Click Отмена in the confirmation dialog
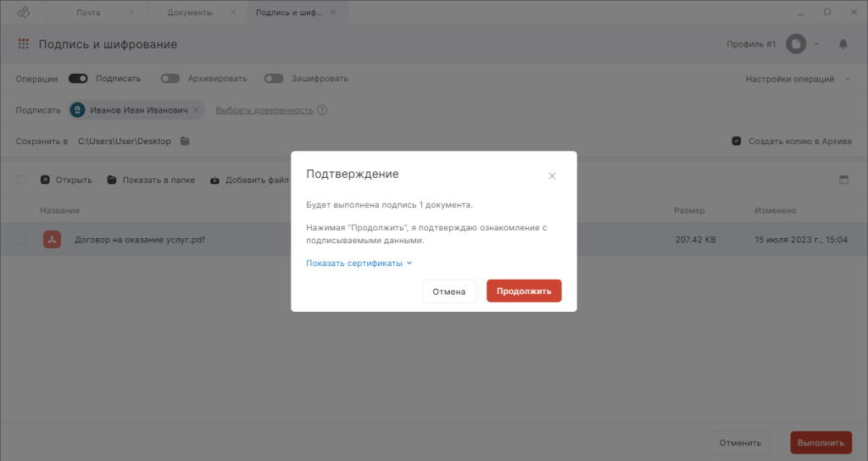The image size is (868, 461). pyautogui.click(x=449, y=292)
